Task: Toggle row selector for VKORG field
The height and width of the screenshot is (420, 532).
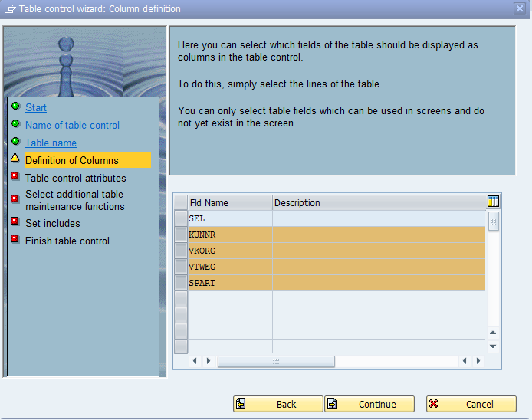Action: [x=181, y=251]
